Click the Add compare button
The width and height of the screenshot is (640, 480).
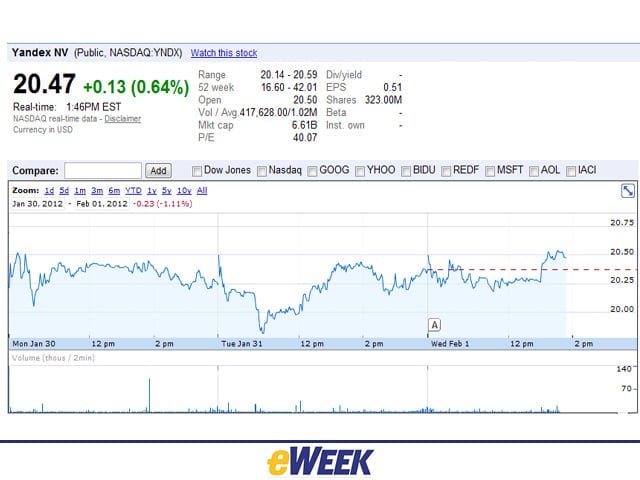[158, 171]
